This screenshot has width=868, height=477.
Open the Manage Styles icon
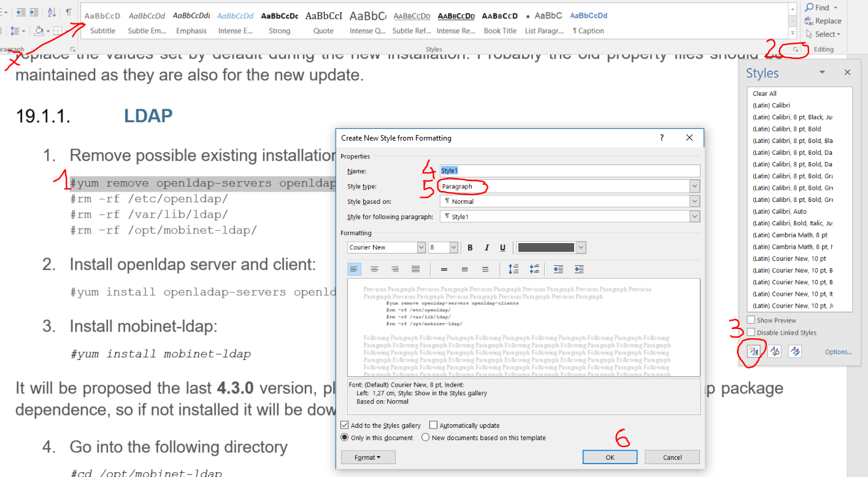(795, 352)
